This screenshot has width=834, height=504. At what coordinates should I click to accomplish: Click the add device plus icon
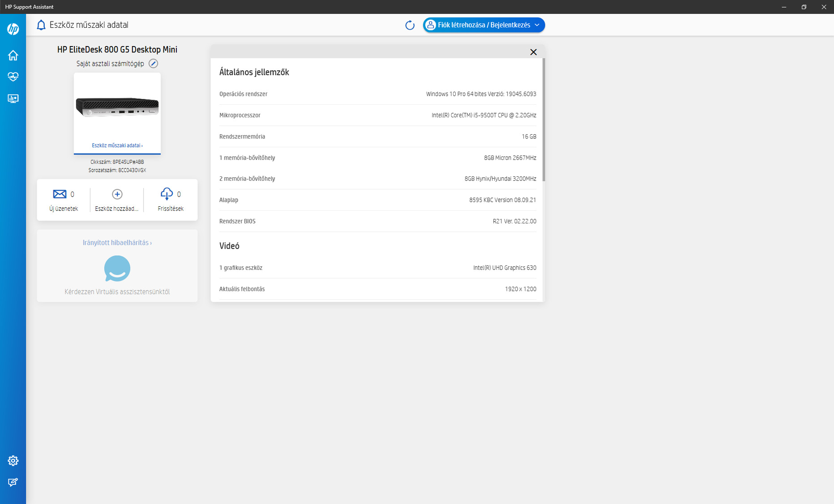point(117,194)
